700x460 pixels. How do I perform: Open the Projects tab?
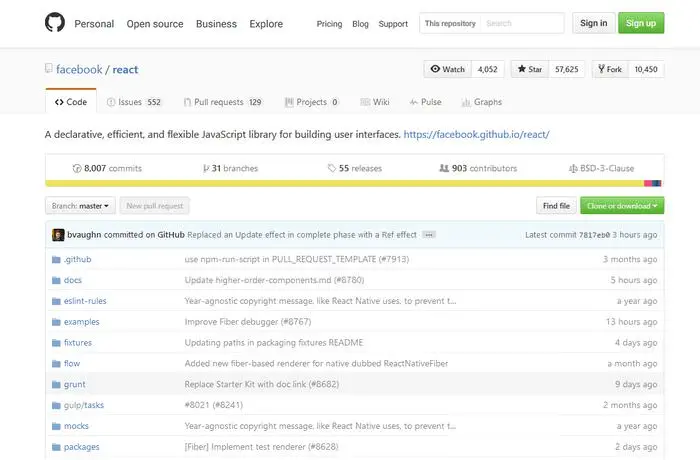(312, 102)
